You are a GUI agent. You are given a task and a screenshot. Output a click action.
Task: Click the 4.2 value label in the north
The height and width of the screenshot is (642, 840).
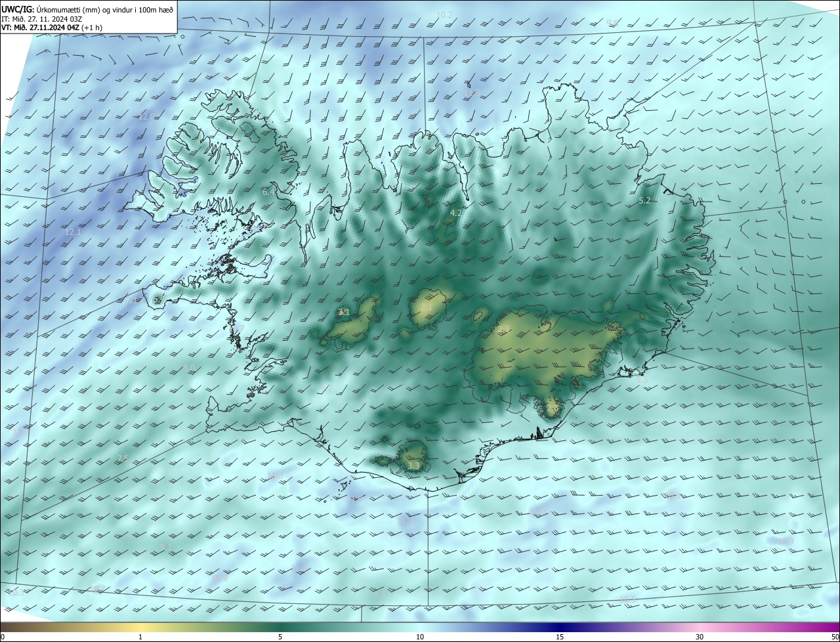[x=456, y=213]
